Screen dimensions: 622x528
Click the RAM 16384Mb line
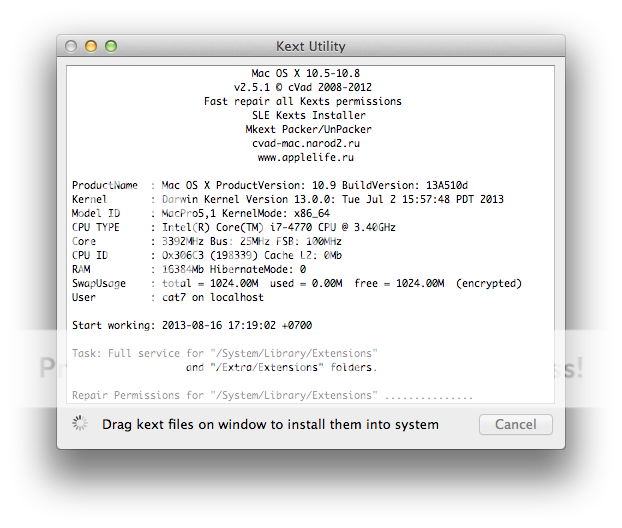[189, 270]
